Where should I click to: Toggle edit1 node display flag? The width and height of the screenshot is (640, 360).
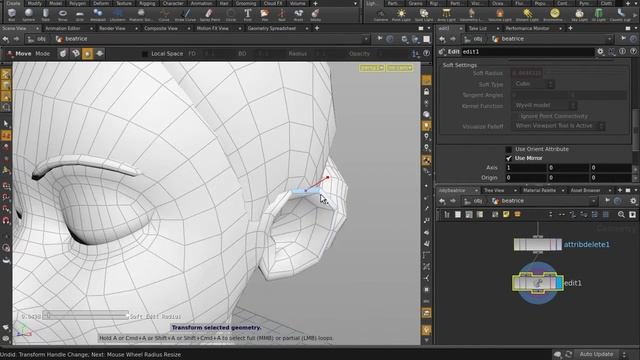(559, 283)
